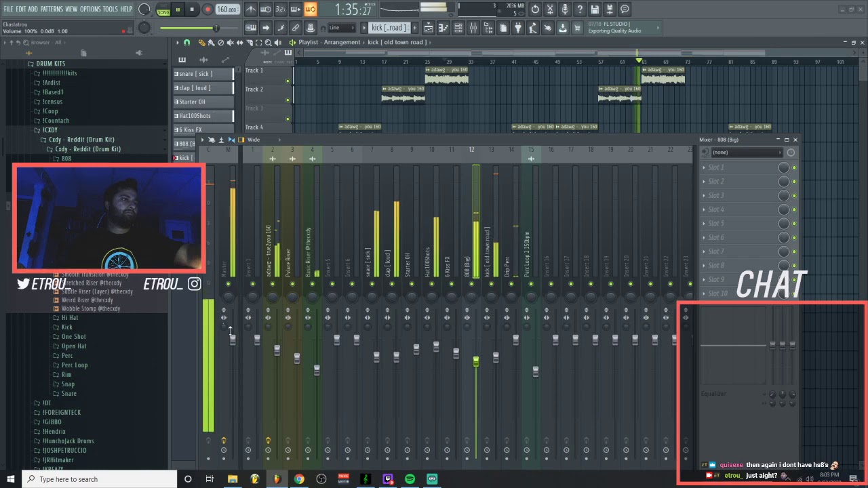Pause playback with the pause button

(178, 9)
